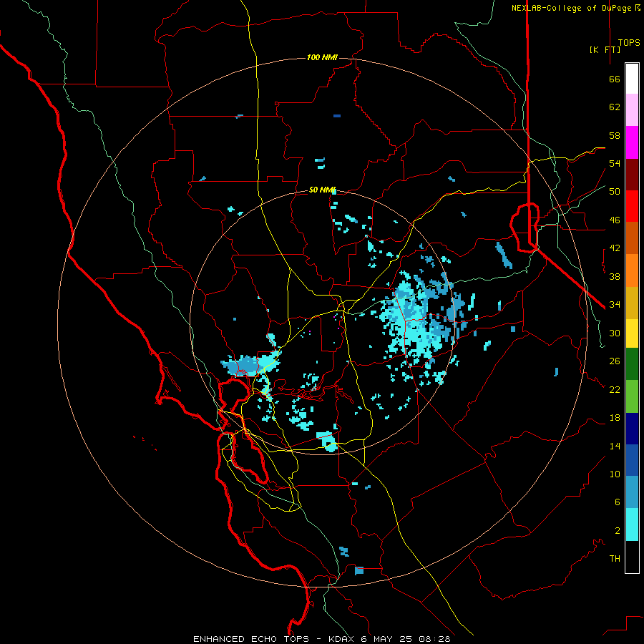
Task: Click the dark orange legend swatch
Action: click(x=632, y=238)
